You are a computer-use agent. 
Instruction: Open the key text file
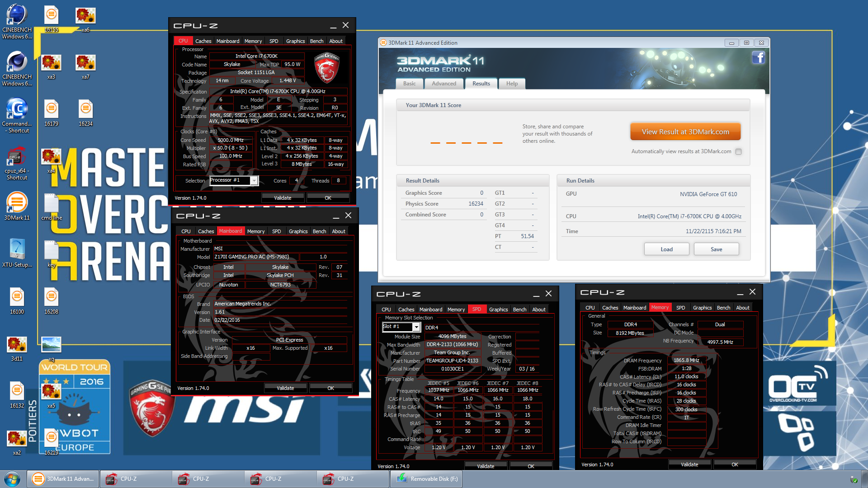click(51, 253)
